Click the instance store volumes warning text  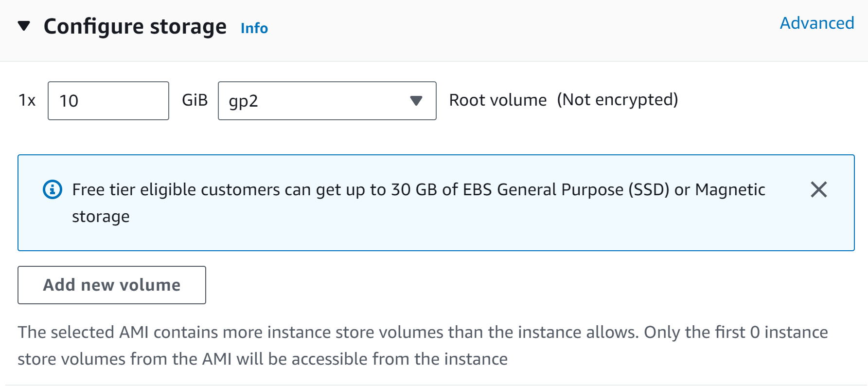click(x=423, y=345)
